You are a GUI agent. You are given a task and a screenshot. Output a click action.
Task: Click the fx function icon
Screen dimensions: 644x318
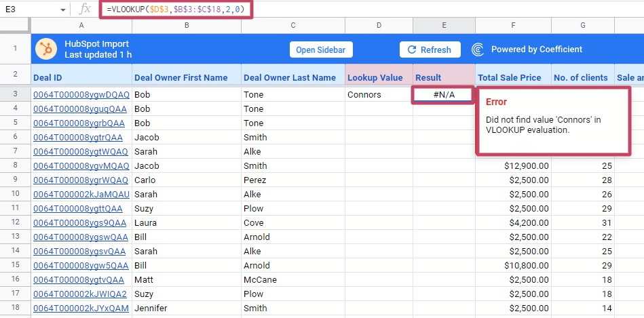tap(85, 9)
